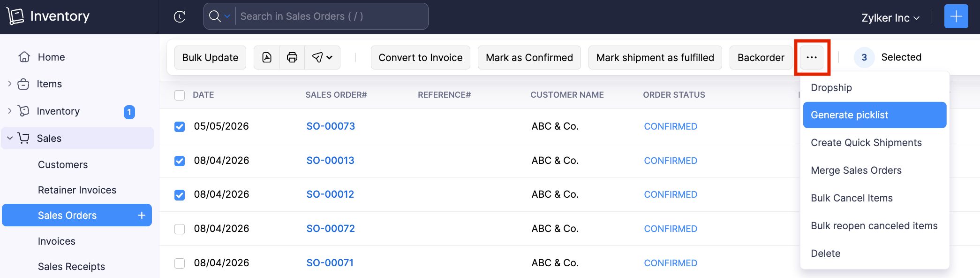The height and width of the screenshot is (278, 980).
Task: Click the 3 Selected count indicator
Action: click(888, 57)
